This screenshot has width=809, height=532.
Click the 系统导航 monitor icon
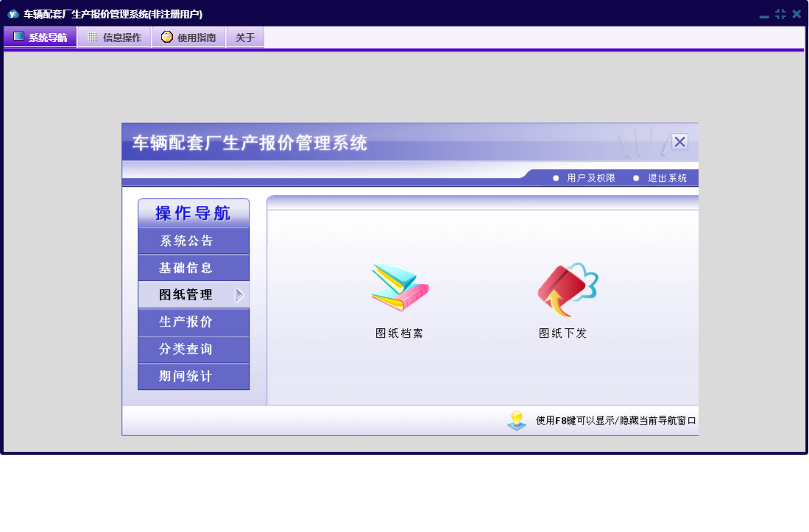(18, 37)
